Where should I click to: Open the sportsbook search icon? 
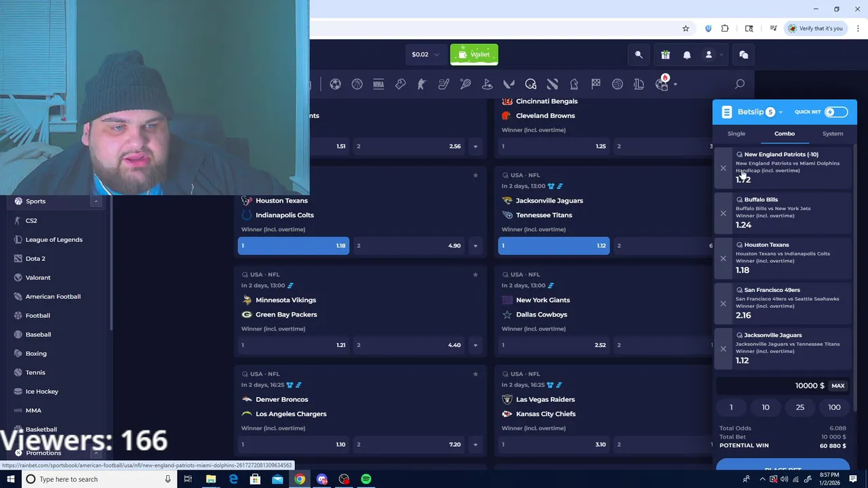pos(740,84)
